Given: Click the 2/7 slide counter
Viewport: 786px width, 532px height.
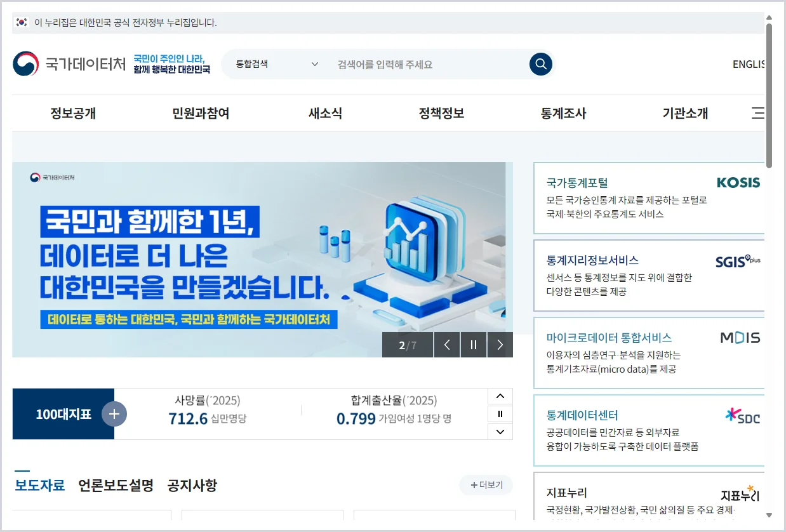Looking at the screenshot, I should tap(408, 345).
